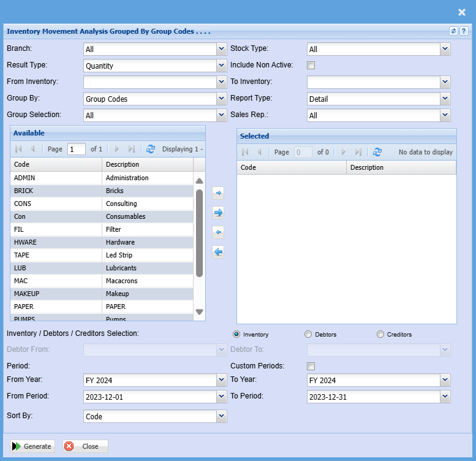Click the move all items right arrow

218,213
